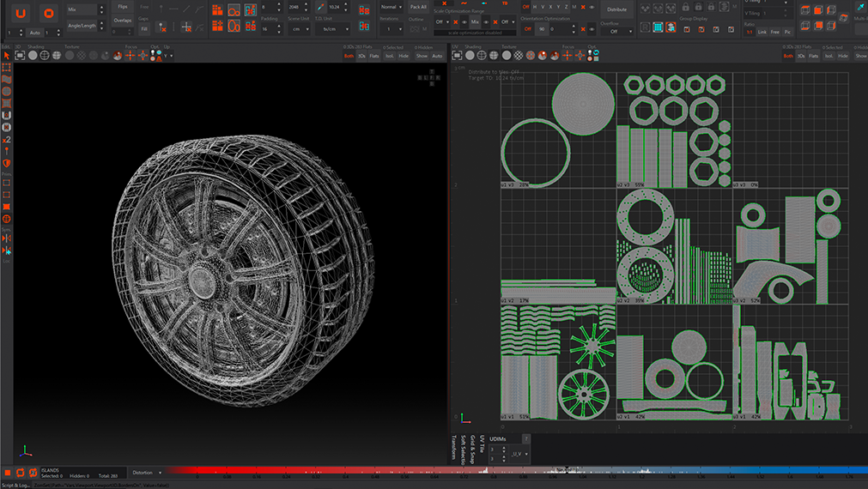Click the Flips button
The width and height of the screenshot is (868, 489).
pyautogui.click(x=123, y=7)
